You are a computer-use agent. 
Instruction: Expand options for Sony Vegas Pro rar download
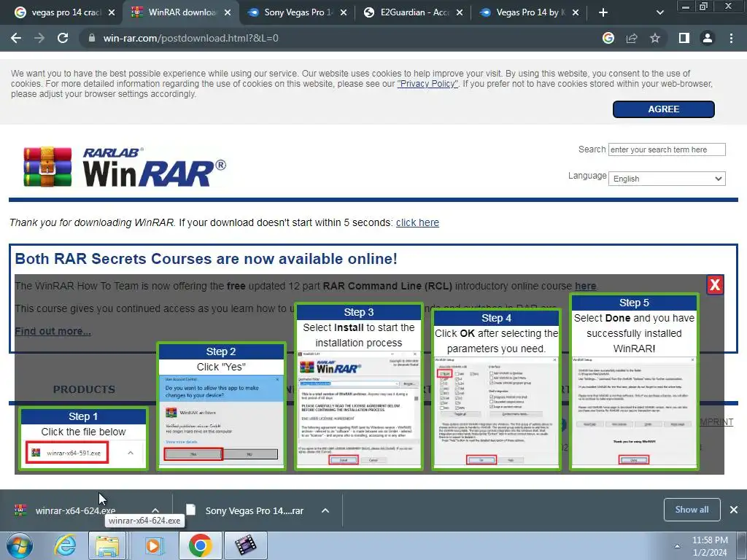325,510
